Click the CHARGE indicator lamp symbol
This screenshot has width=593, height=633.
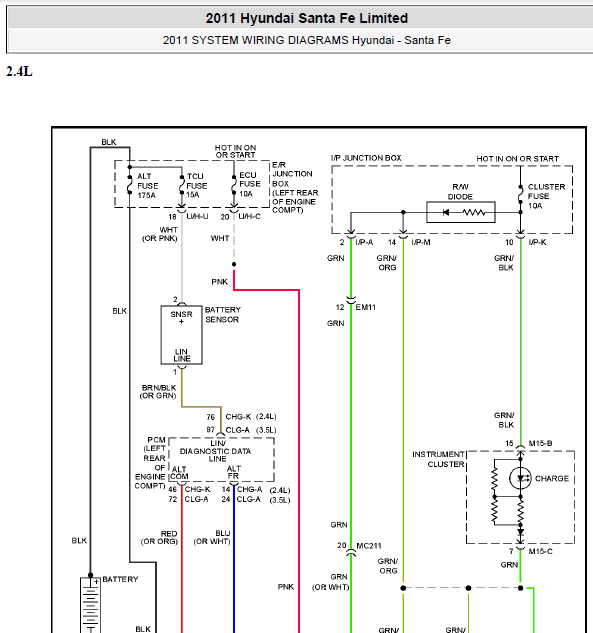click(520, 478)
